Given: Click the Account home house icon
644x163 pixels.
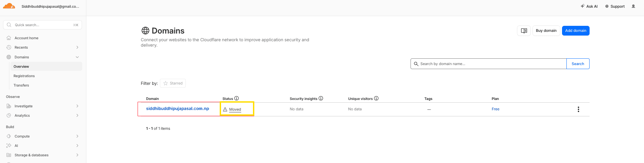Looking at the screenshot, I should (x=9, y=38).
